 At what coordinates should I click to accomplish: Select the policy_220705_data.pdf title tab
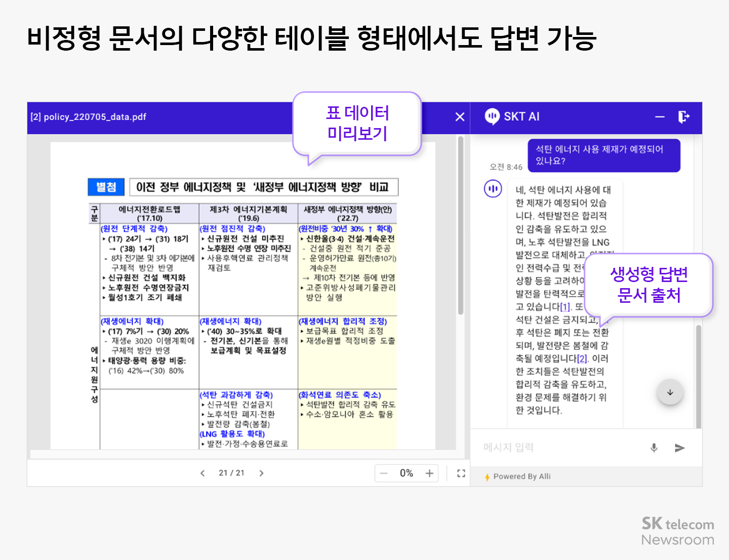click(x=89, y=116)
